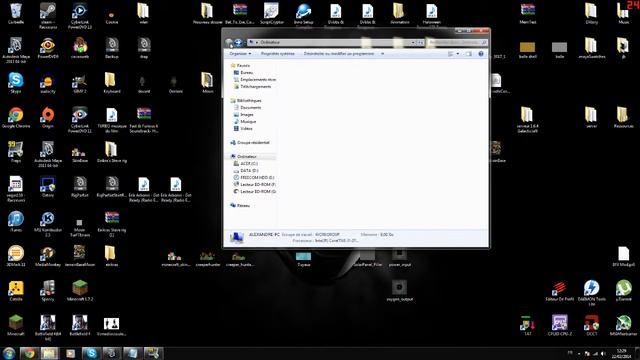Click the Explorer forward navigation arrow
The image size is (640, 360).
(x=239, y=42)
